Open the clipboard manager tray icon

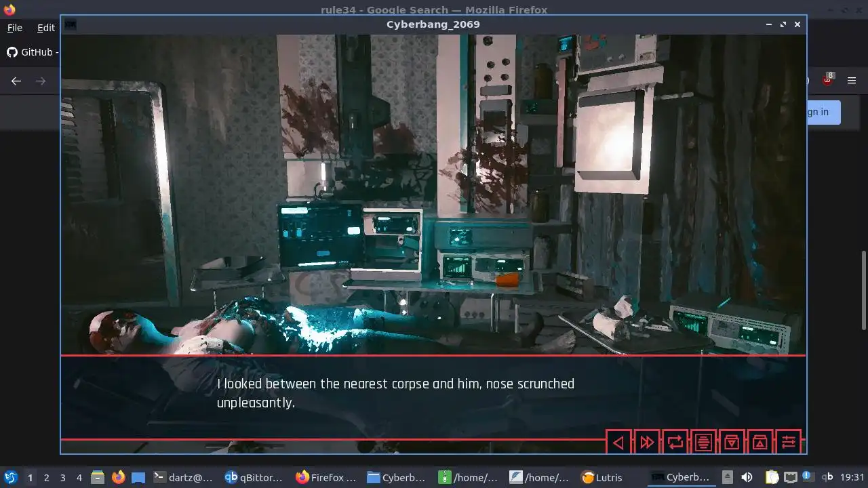coord(772,478)
